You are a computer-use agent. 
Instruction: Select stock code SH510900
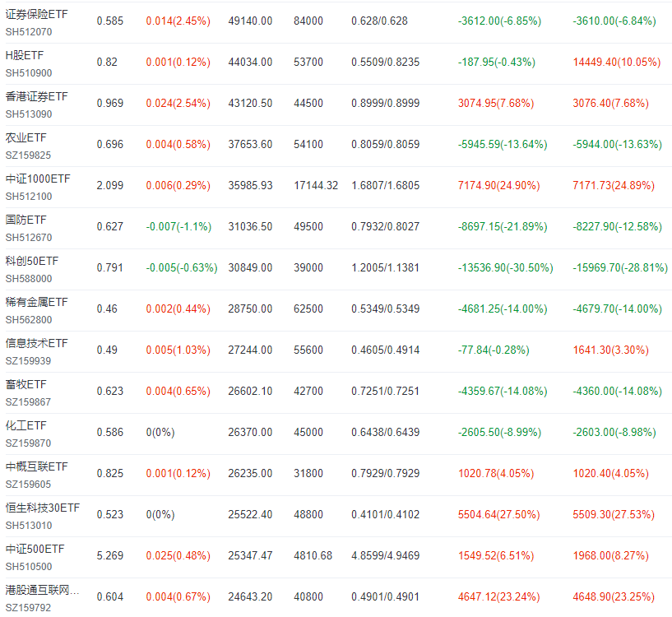click(x=29, y=73)
